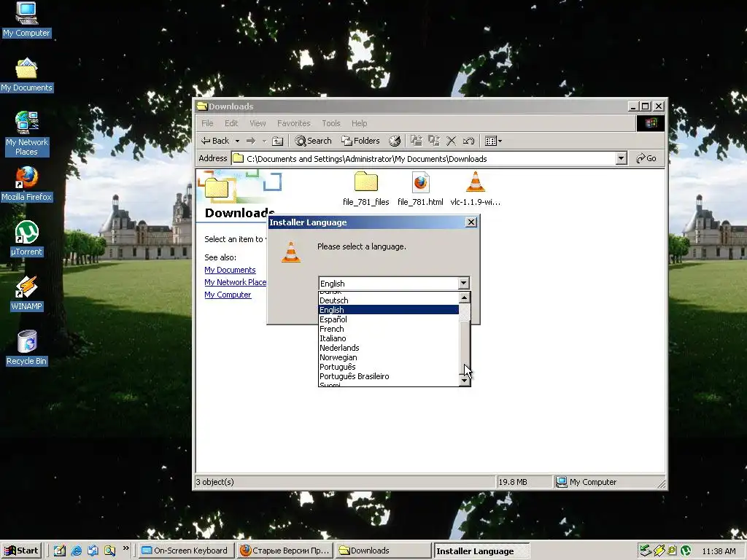The width and height of the screenshot is (747, 560).
Task: Choose Norwegian in the language list
Action: click(388, 357)
